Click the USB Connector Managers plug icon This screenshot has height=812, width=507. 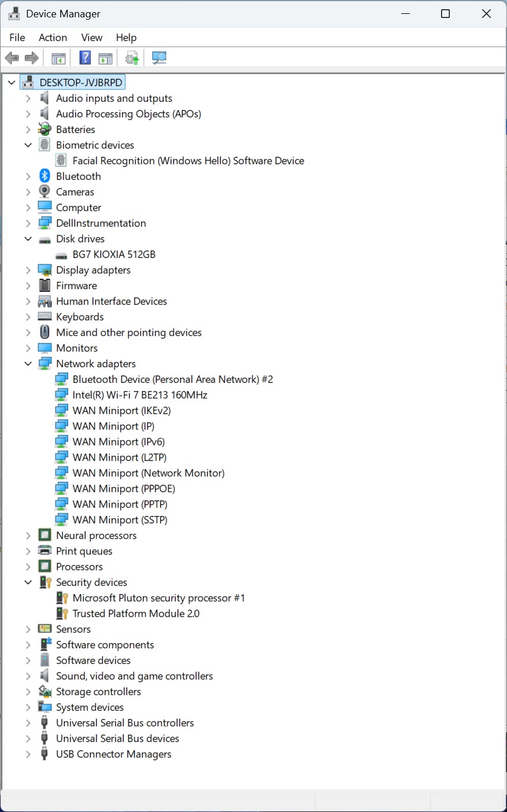coord(45,754)
